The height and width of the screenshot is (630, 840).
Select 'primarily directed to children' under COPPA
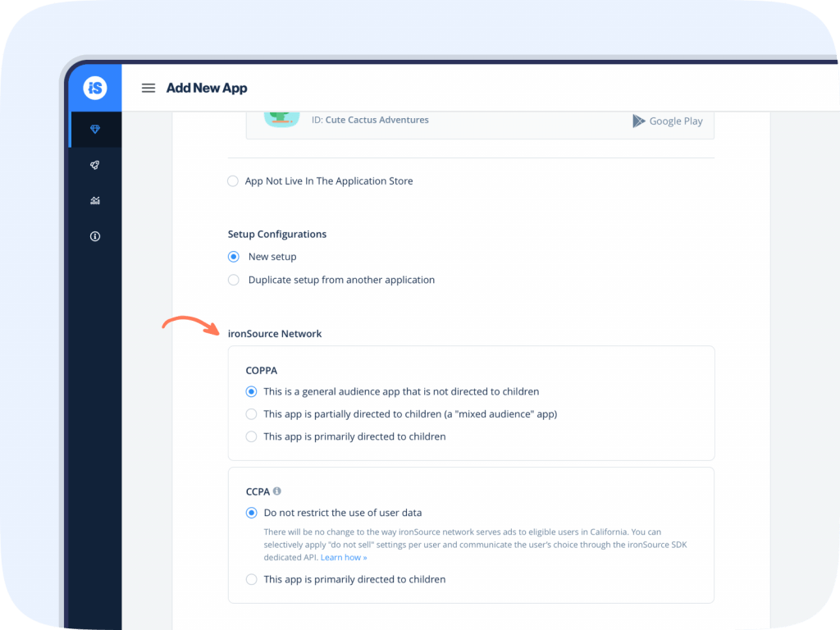[x=251, y=436]
